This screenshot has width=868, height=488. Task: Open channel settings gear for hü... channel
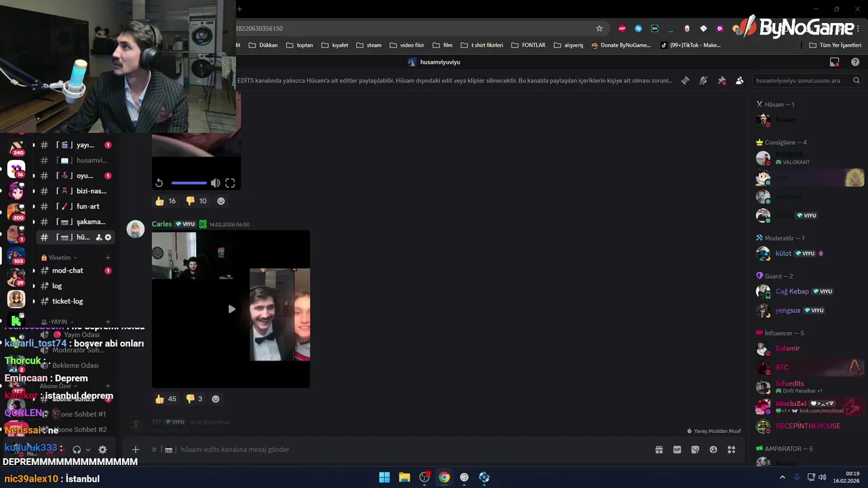108,237
